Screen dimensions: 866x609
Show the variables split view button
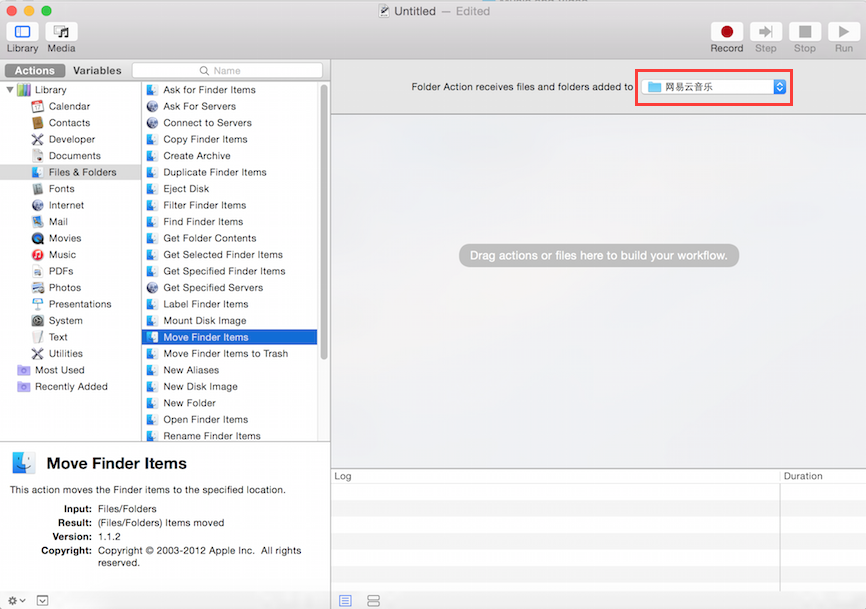tap(373, 600)
